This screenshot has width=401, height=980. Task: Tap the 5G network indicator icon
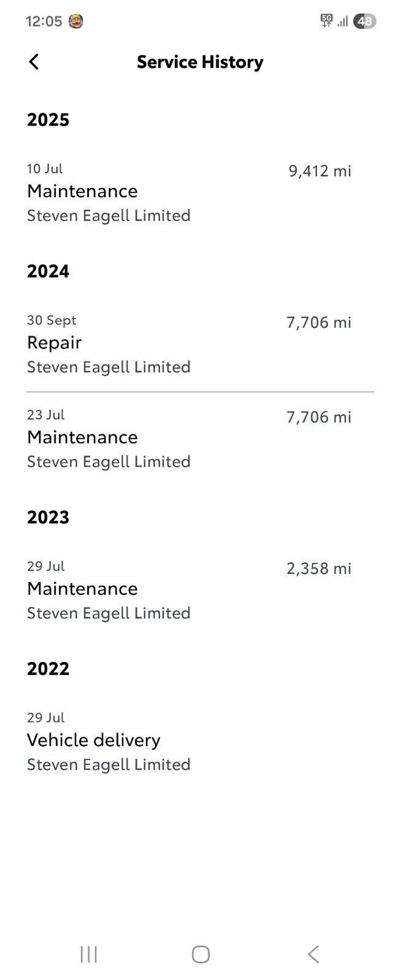(x=326, y=21)
